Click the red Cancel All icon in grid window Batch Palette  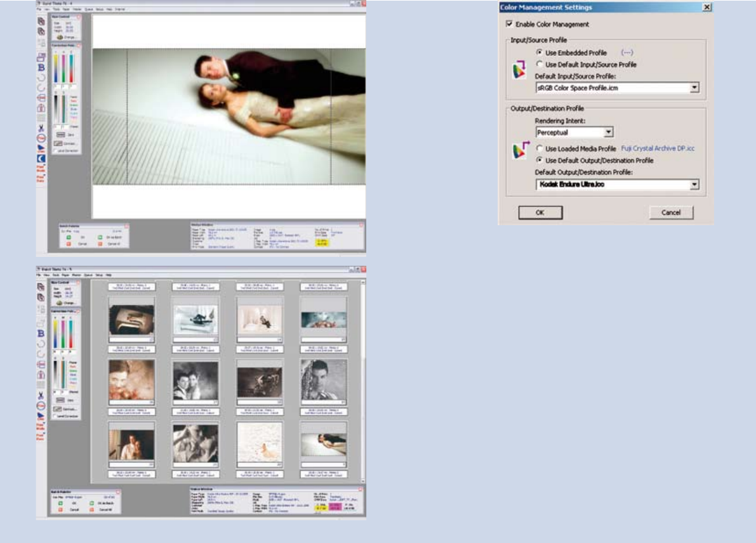click(91, 510)
